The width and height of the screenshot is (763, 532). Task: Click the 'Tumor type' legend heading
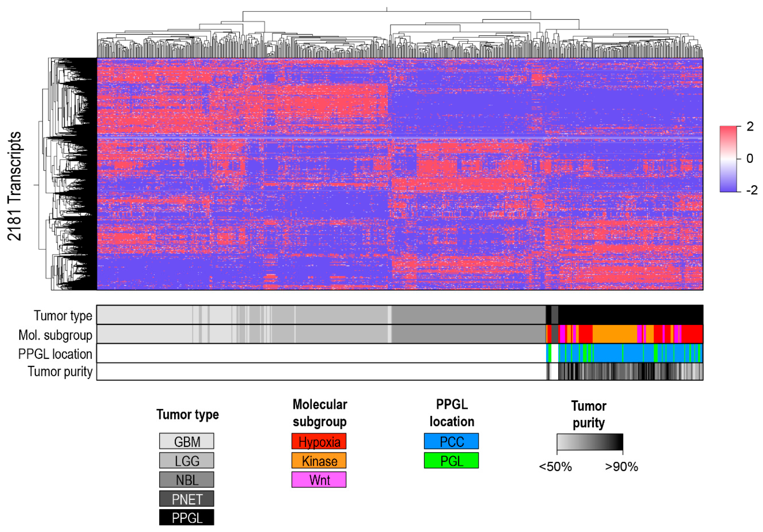click(187, 415)
